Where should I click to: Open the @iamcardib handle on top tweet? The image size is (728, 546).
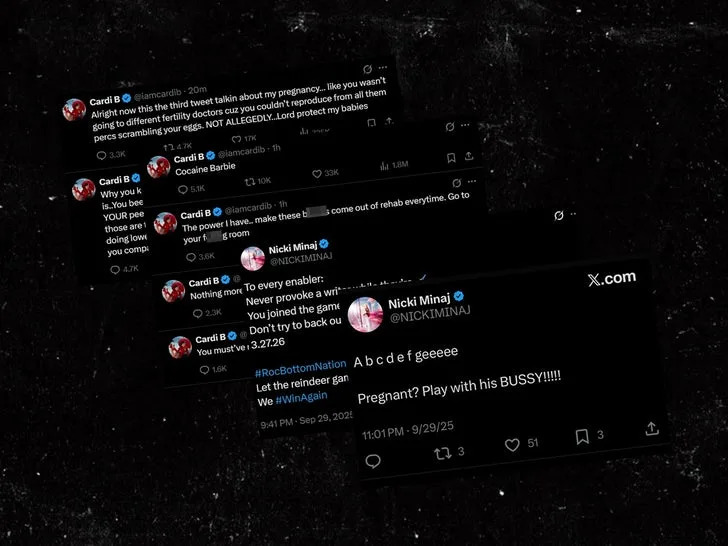pyautogui.click(x=157, y=94)
